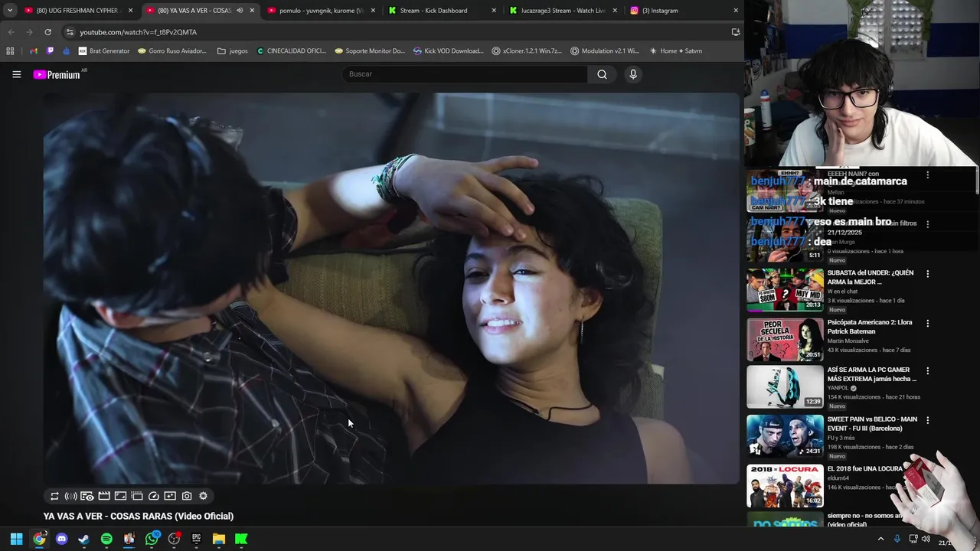The height and width of the screenshot is (551, 980).
Task: Open File Explorer from taskbar
Action: [219, 539]
